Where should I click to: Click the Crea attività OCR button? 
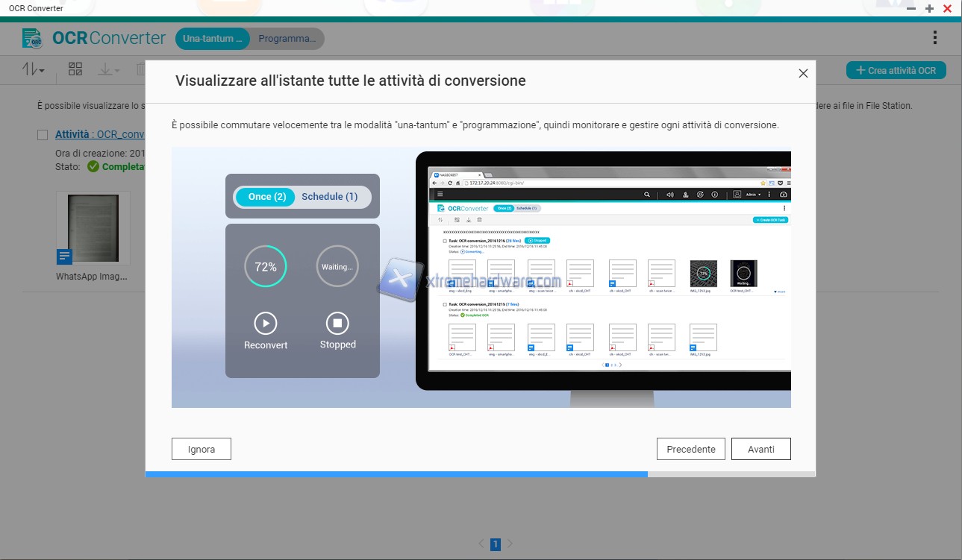point(896,70)
